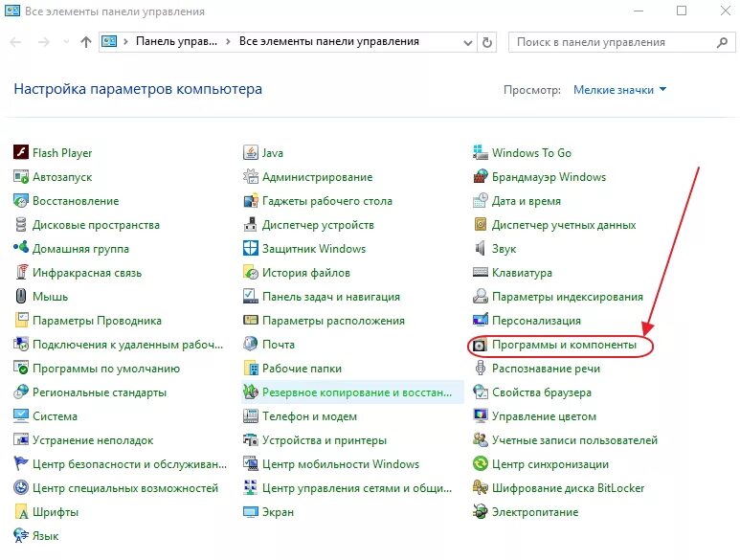Click the Диспетчер устройств icon

(251, 225)
